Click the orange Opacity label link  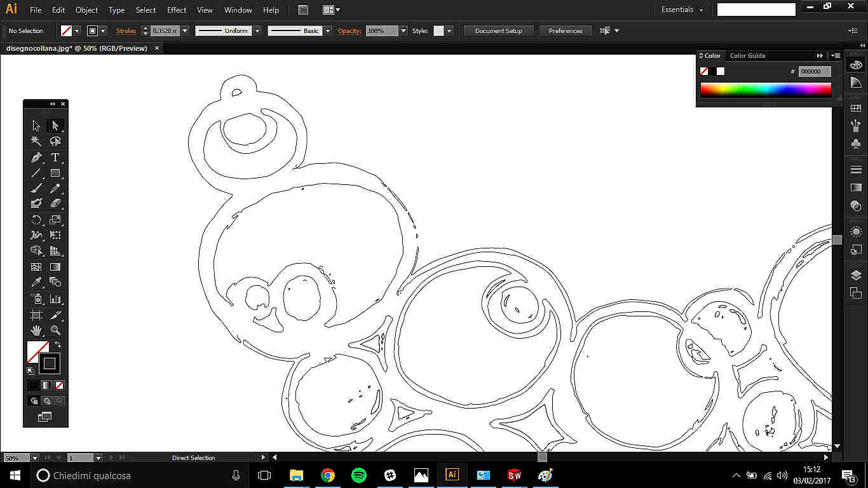click(349, 30)
